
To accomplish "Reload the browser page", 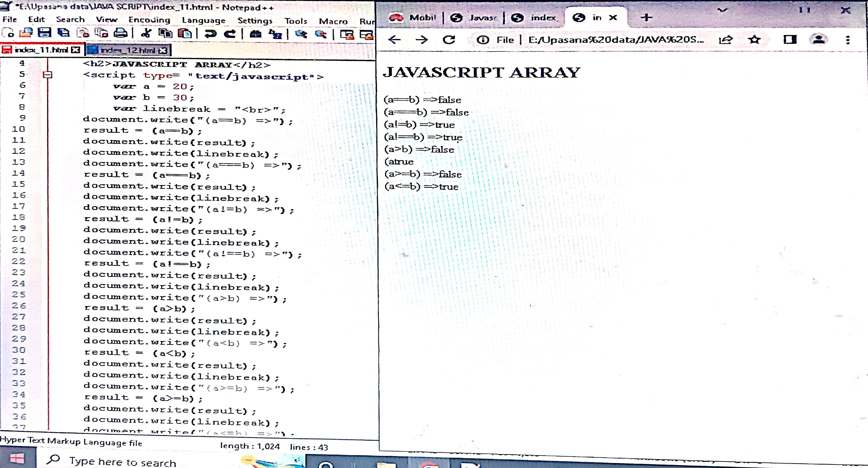I will 449,40.
